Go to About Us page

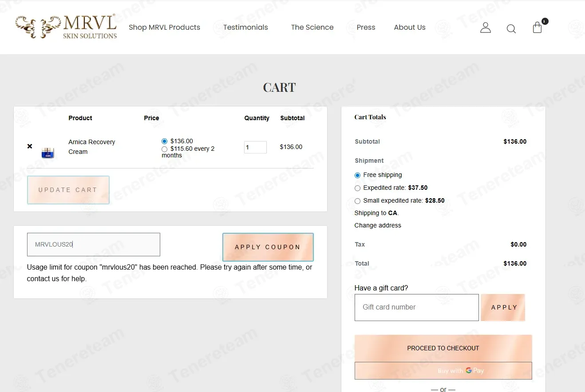click(410, 27)
